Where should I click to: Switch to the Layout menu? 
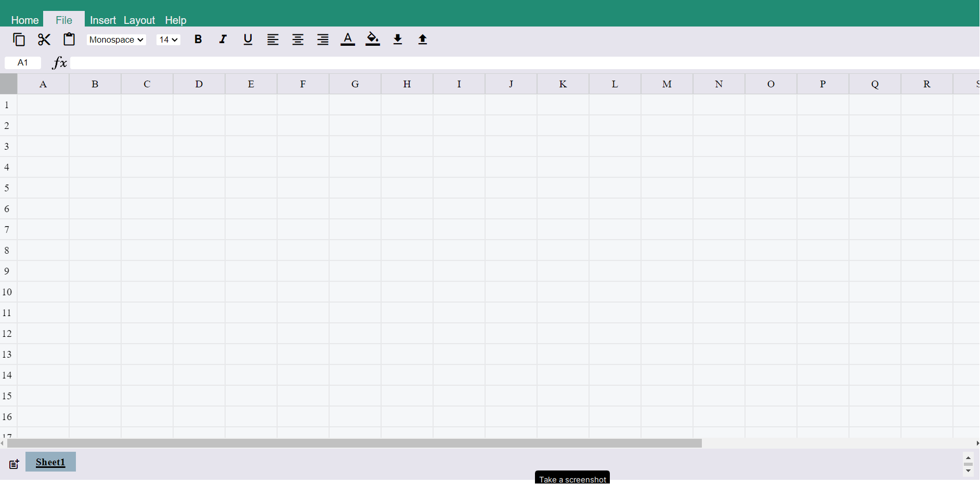pos(139,20)
